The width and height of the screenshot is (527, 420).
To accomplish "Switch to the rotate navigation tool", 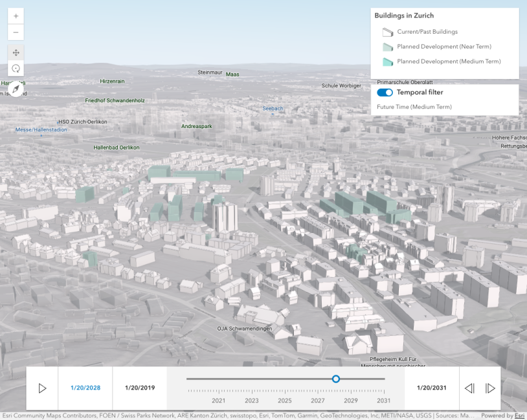I will (16, 69).
